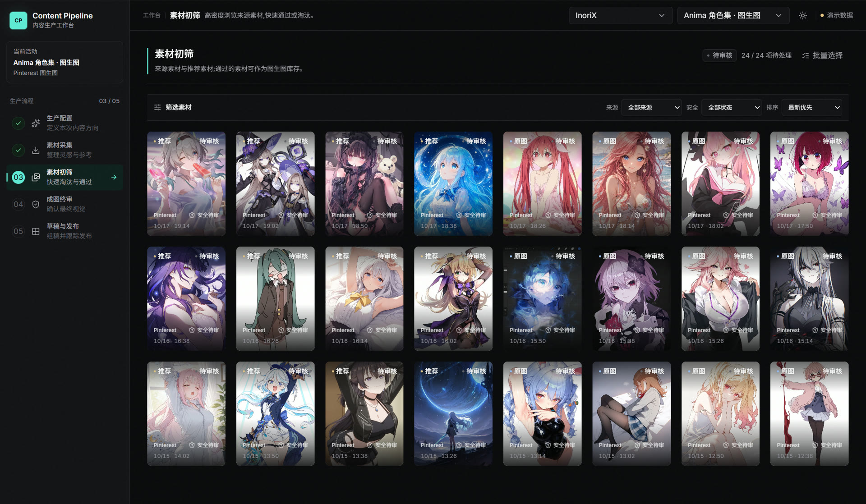Image resolution: width=866 pixels, height=504 pixels.
Task: Click the green check beside 生产配置
Action: click(x=18, y=123)
